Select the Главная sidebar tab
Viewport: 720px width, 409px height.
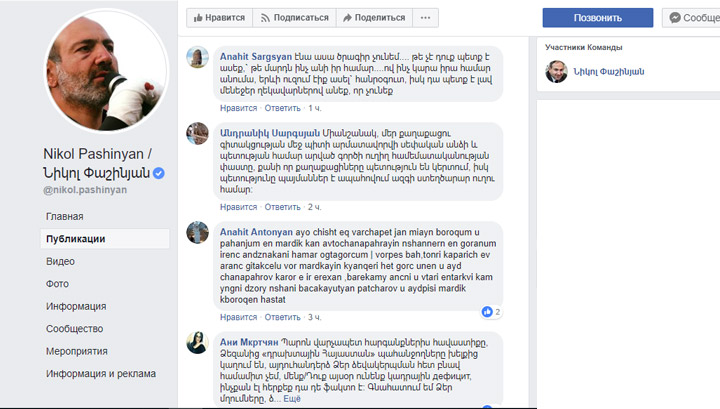[65, 216]
